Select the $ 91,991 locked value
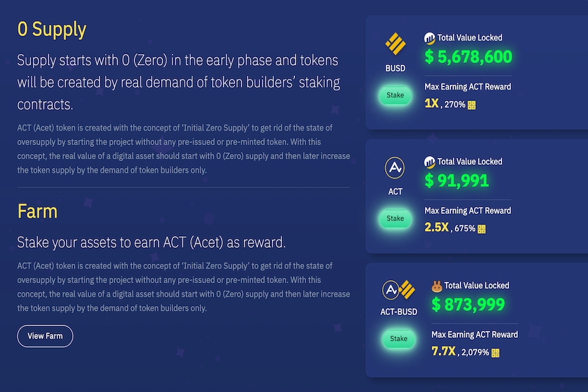Viewport: 588px width, 392px height. coord(457,180)
